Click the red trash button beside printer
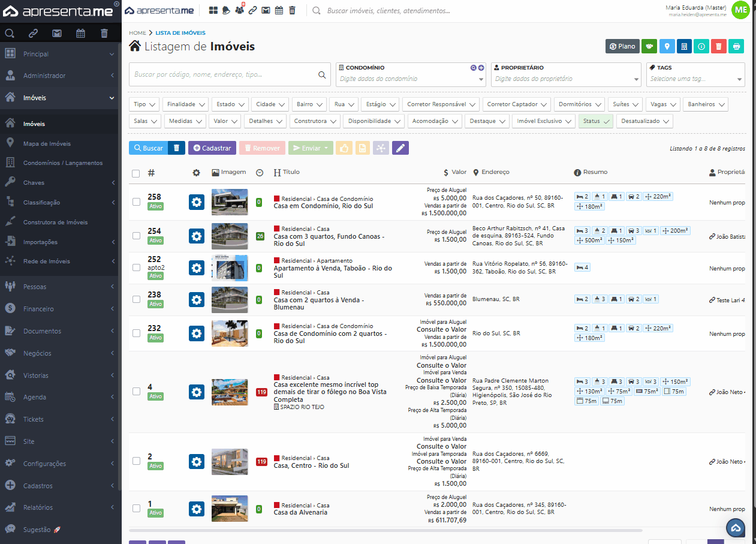 (719, 46)
